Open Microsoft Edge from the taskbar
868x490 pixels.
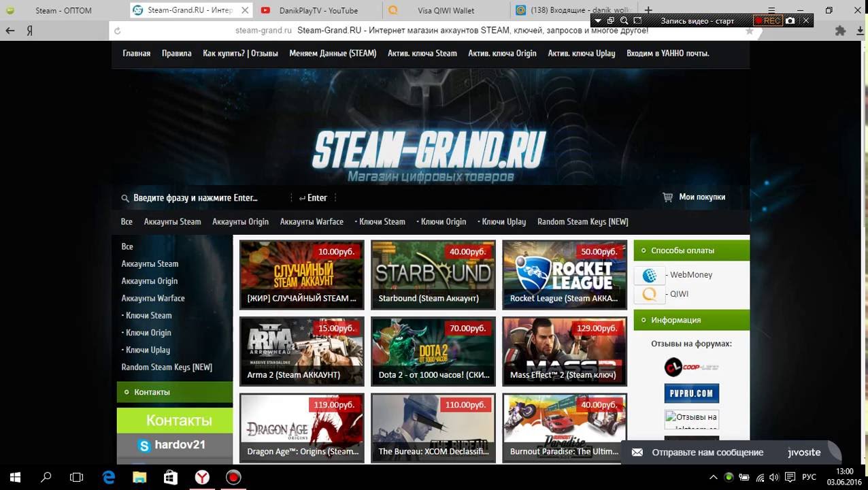(109, 477)
